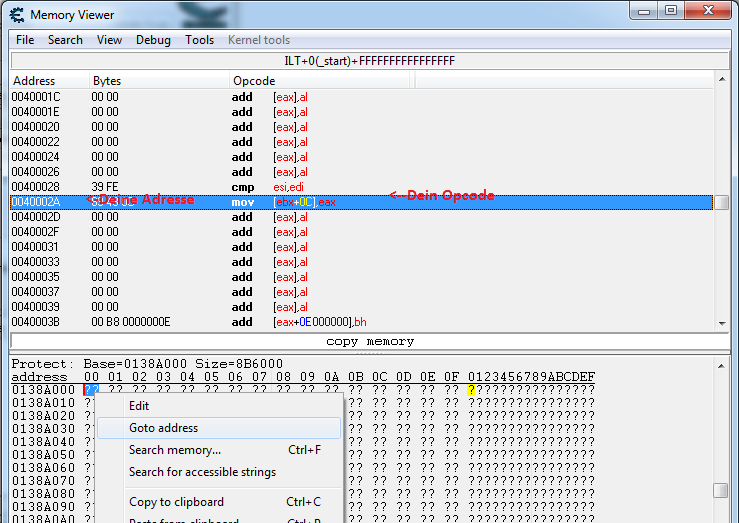Open the Kernel tools menu

(259, 40)
